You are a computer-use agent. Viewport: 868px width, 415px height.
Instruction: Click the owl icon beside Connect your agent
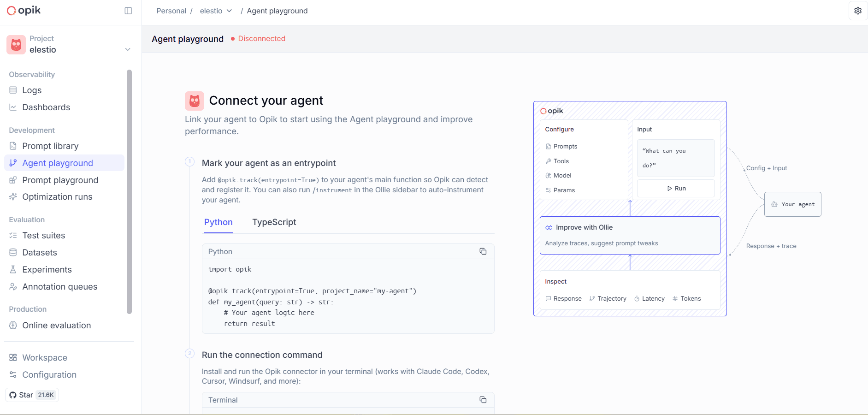(x=195, y=101)
